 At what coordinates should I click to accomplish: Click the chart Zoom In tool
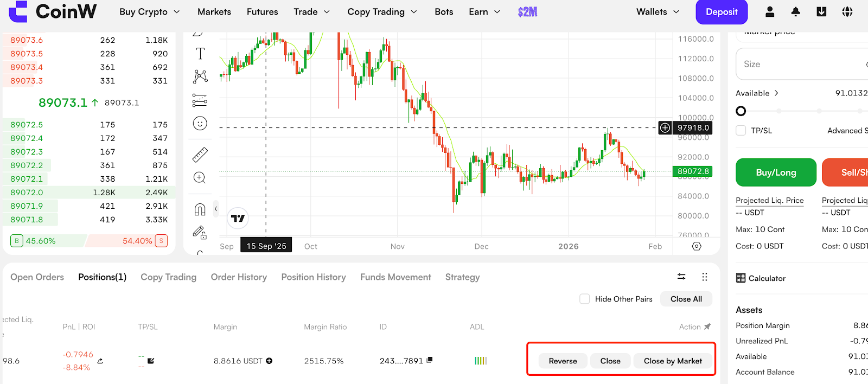(200, 178)
